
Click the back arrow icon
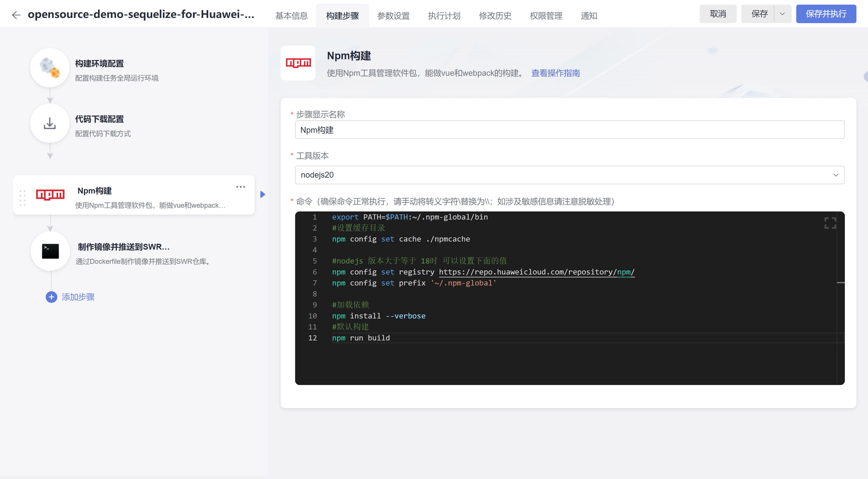pos(16,15)
